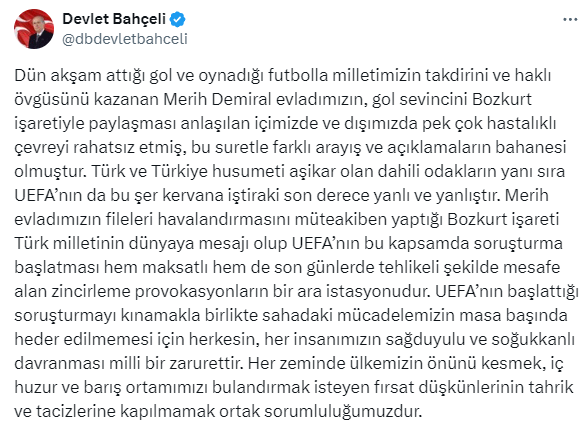The height and width of the screenshot is (429, 588).
Task: Click the word "istasyonudur."
Action: tap(378, 292)
